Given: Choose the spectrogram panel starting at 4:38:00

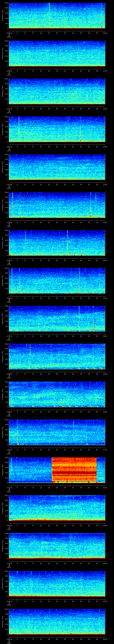Looking at the screenshot, I should pos(57,357).
